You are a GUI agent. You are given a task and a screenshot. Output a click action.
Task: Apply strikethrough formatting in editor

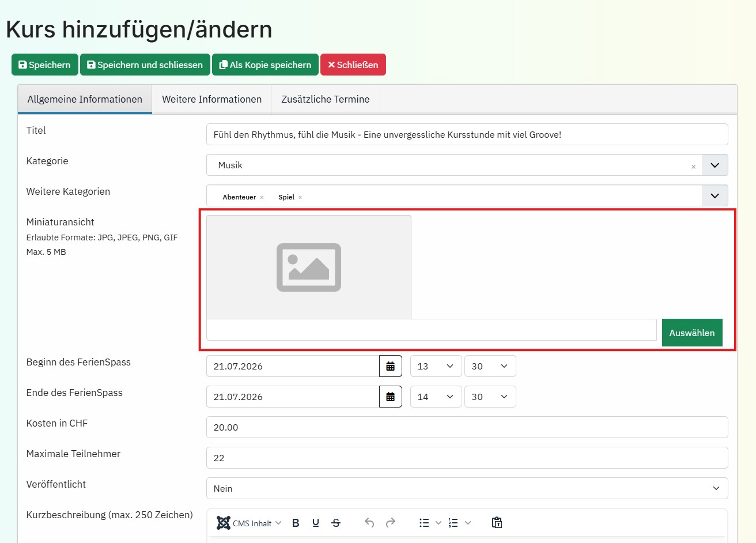(336, 523)
